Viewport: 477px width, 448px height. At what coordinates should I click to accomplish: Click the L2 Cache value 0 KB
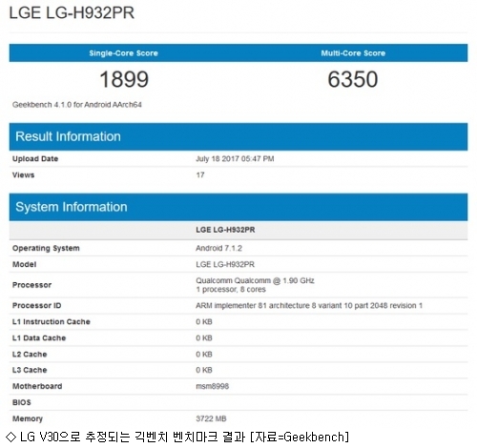pos(204,355)
